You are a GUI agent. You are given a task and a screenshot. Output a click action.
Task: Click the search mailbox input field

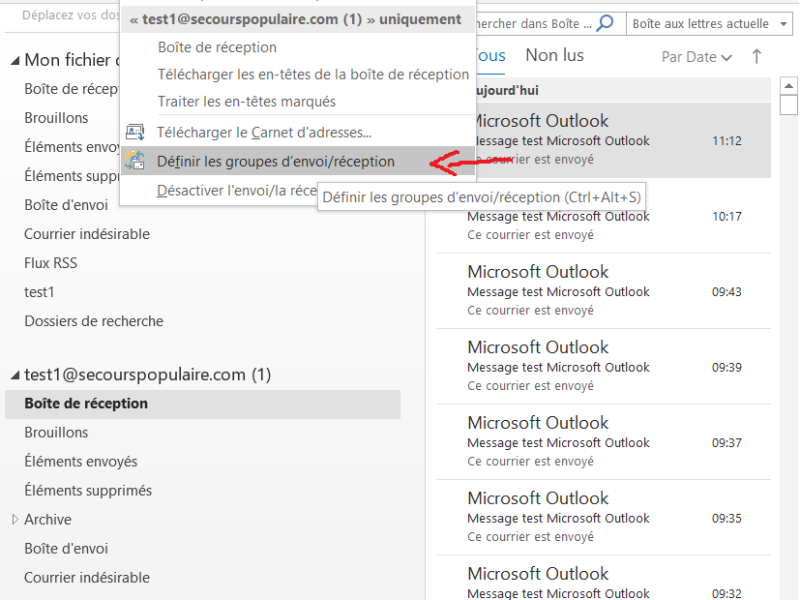535,23
